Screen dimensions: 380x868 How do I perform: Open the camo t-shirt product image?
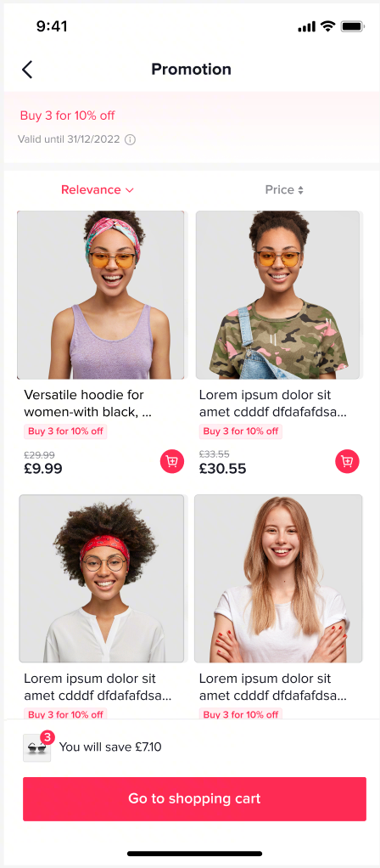(x=279, y=295)
